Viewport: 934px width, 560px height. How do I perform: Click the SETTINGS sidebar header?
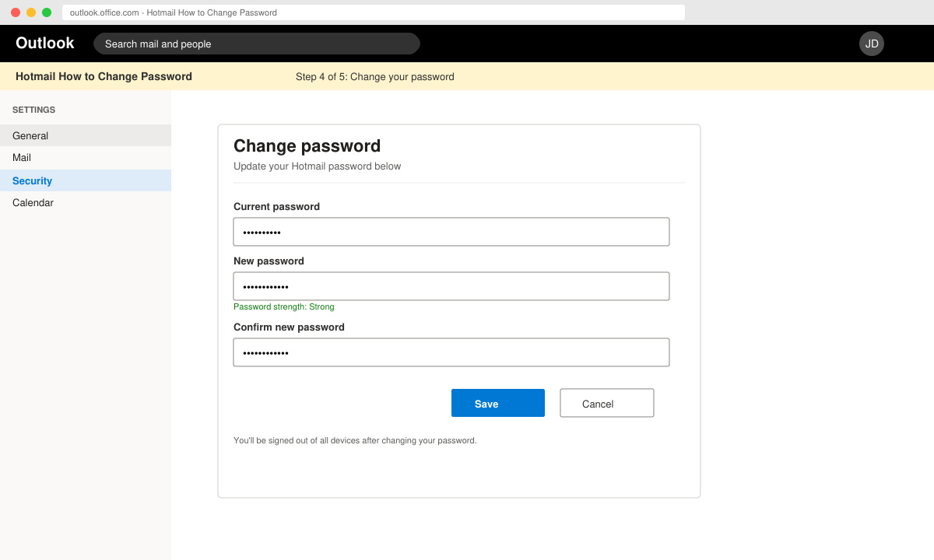point(33,110)
